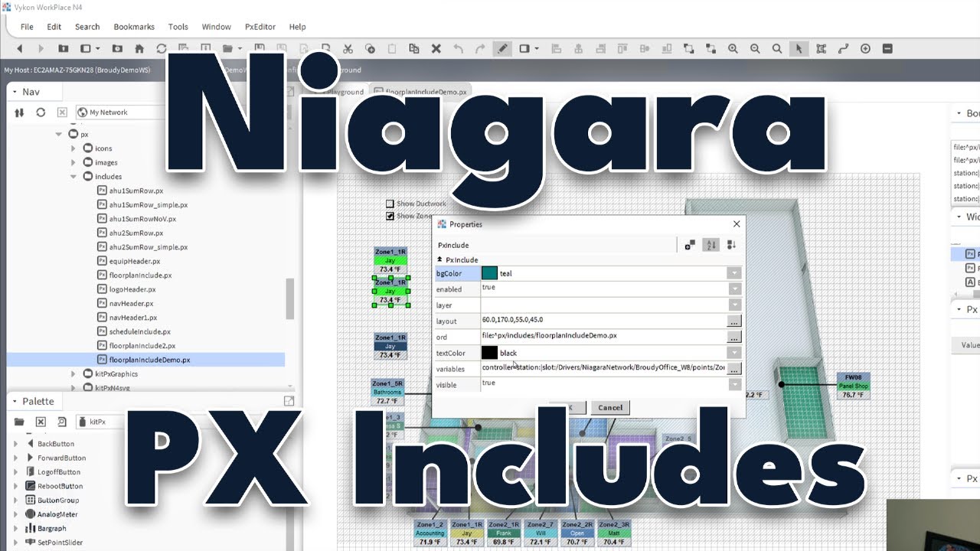Click the Zoom In magnifier icon
The height and width of the screenshot is (551, 980).
[733, 48]
